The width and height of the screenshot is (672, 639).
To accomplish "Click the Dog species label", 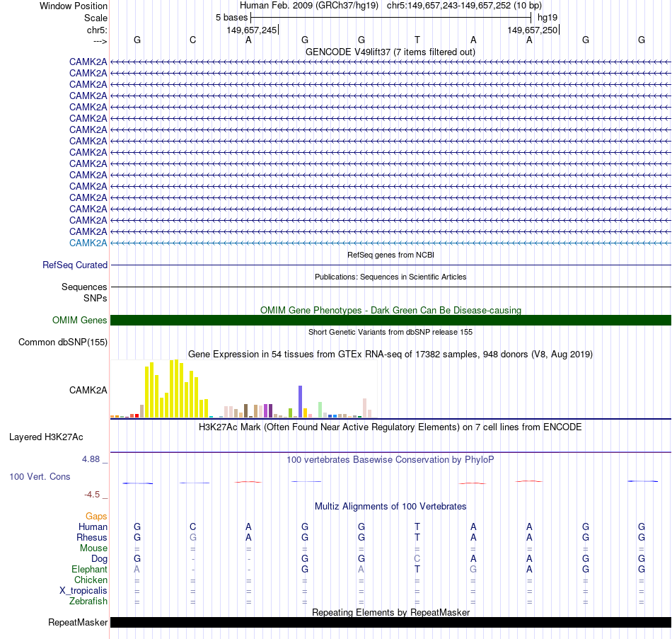I will (x=99, y=559).
